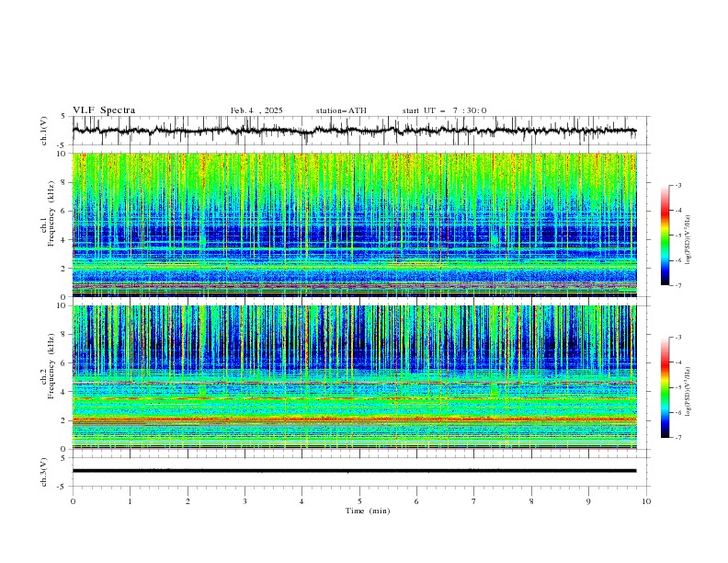Click the "ch.1(V)" waveform axis label
Screen dimensions: 728x563
coord(44,131)
